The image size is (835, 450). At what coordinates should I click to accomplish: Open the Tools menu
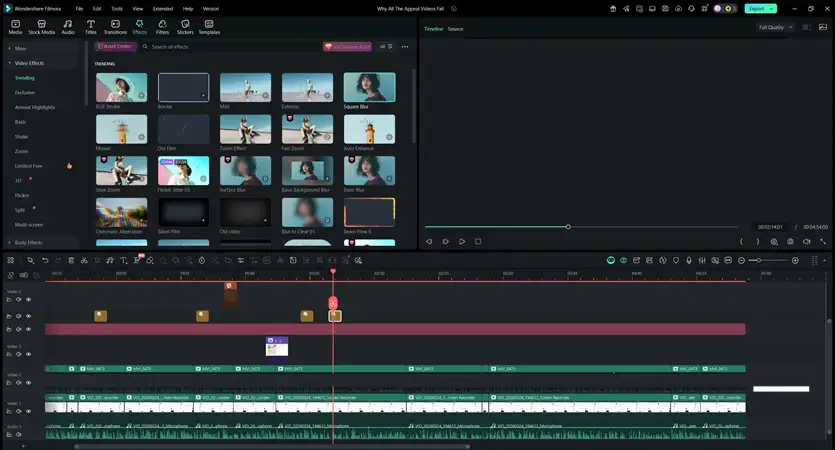117,8
